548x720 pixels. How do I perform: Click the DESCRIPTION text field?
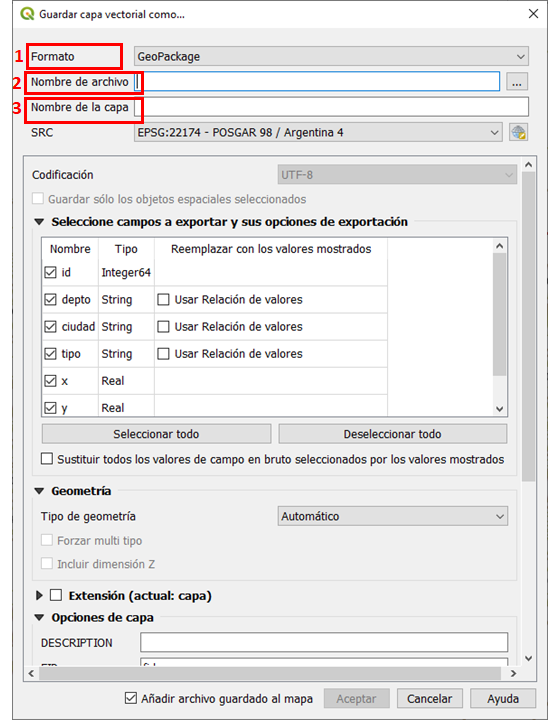[324, 642]
